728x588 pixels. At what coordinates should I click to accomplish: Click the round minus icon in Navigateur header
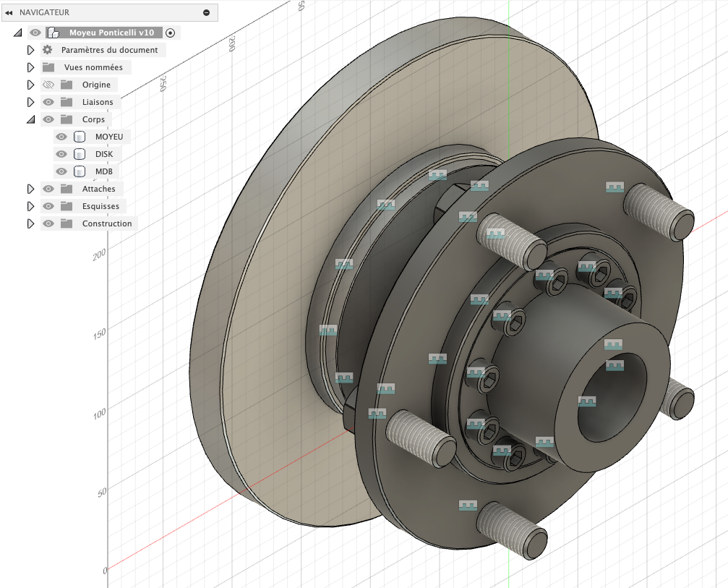pos(206,12)
